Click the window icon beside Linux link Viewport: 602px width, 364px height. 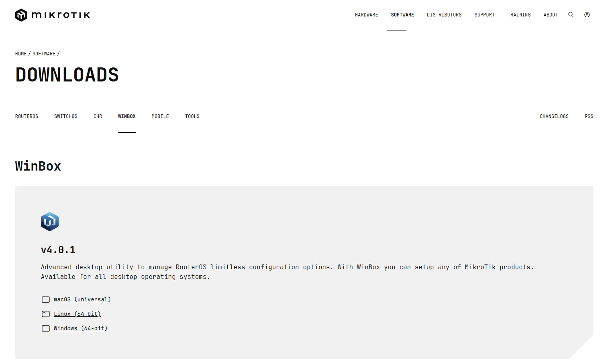[46, 314]
